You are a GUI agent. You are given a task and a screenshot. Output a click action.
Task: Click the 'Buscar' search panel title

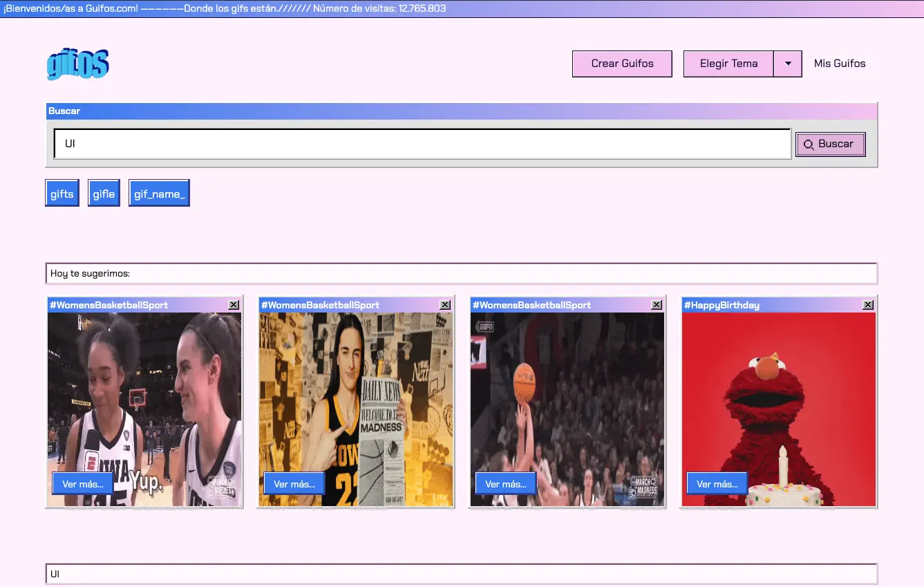click(x=64, y=111)
